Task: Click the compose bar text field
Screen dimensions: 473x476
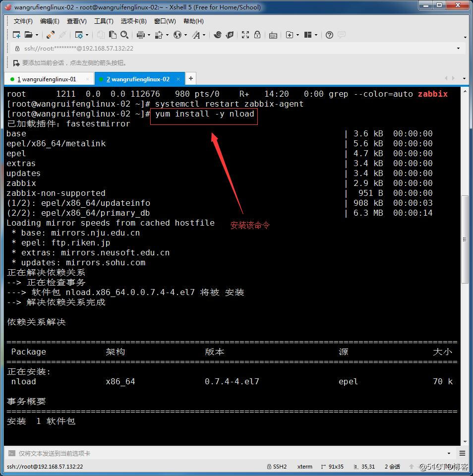Action: coord(231,453)
